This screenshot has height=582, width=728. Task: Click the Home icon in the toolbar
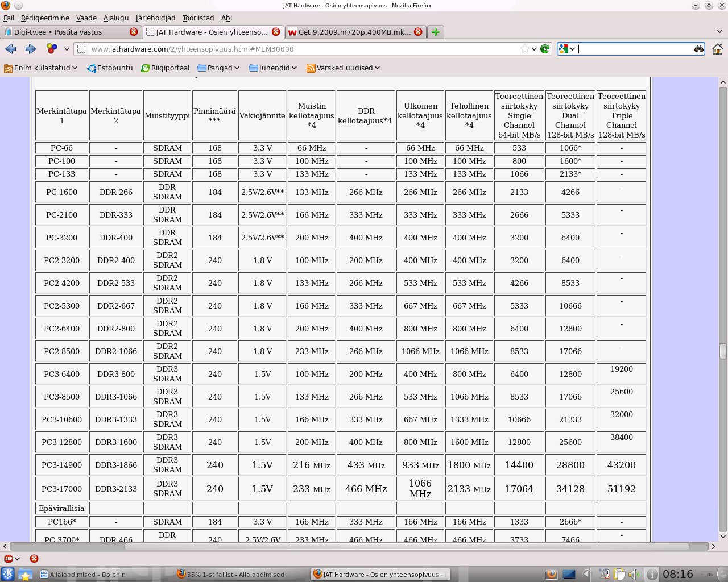point(717,49)
